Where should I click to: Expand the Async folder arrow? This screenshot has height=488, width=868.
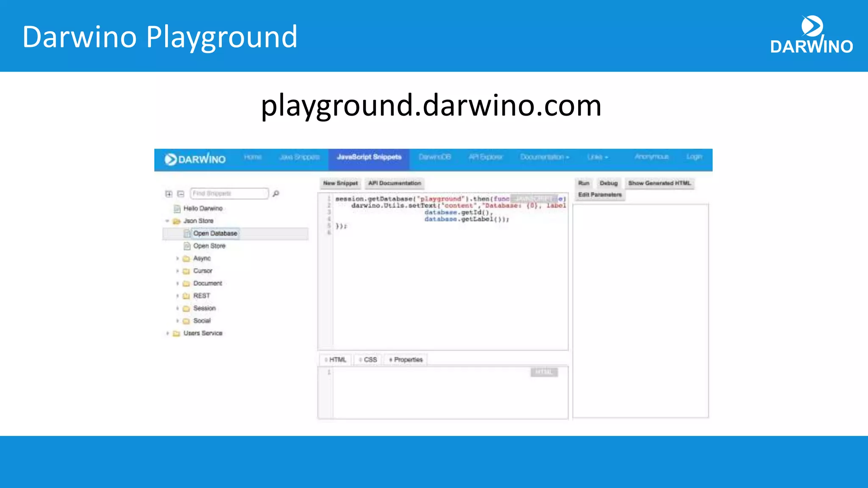[177, 258]
